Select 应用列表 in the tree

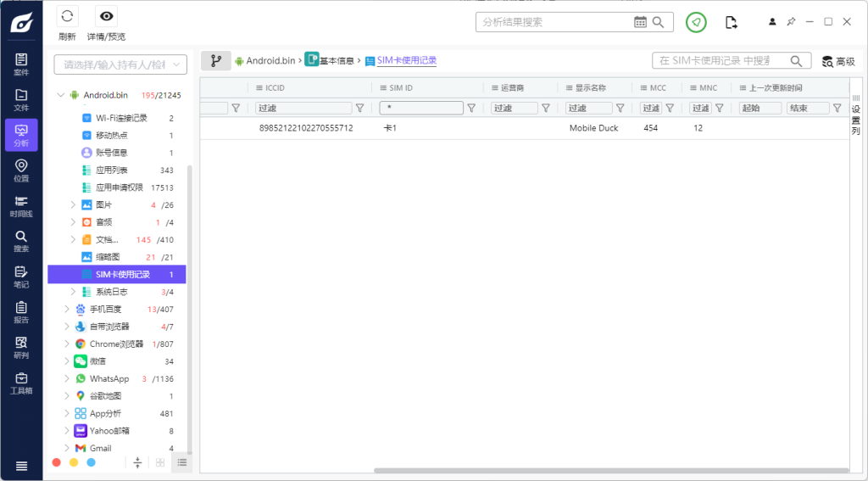(111, 171)
